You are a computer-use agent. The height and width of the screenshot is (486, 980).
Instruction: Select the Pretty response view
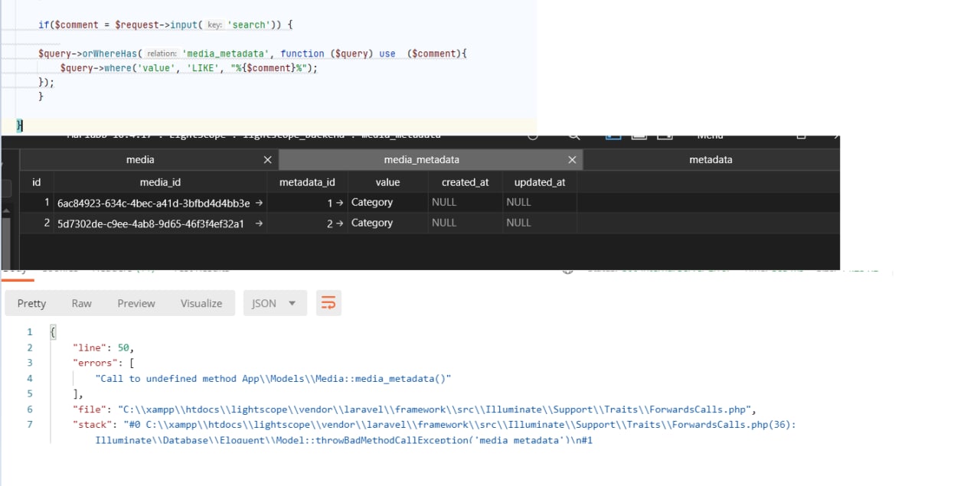[31, 303]
